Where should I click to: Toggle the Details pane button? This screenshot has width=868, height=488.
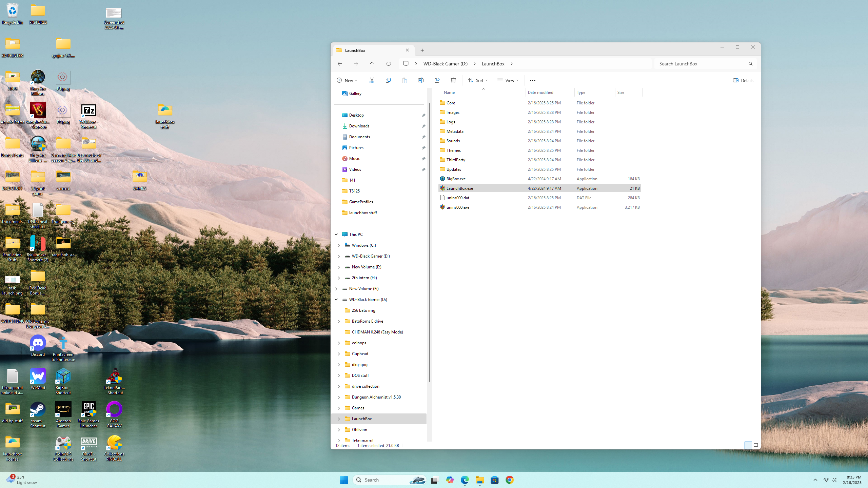[743, 80]
